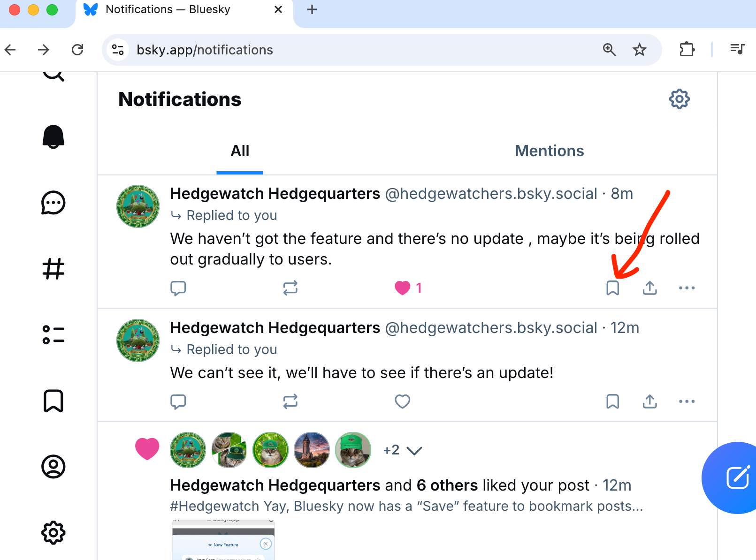Select the All notifications tab
This screenshot has height=560, width=756.
point(240,151)
